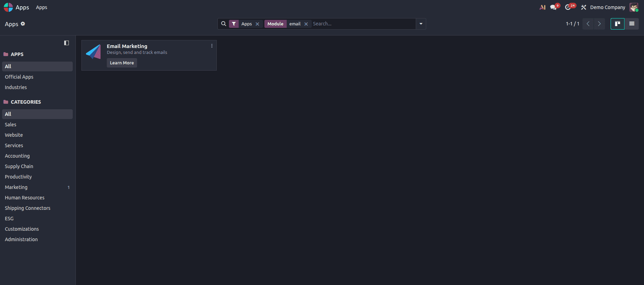Image resolution: width=644 pixels, height=285 pixels.
Task: Select the Customizations category
Action: click(x=37, y=229)
